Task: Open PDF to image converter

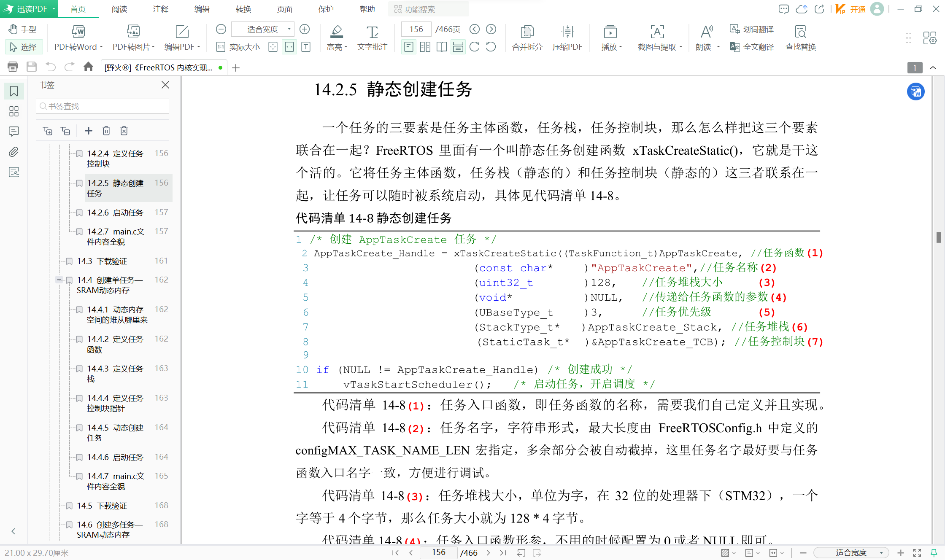Action: [133, 38]
